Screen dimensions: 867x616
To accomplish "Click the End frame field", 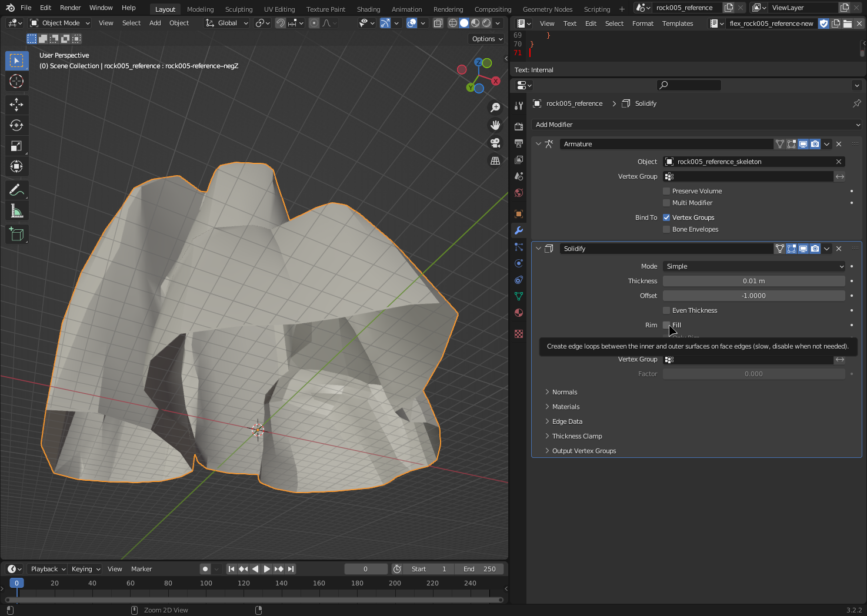I will 479,569.
